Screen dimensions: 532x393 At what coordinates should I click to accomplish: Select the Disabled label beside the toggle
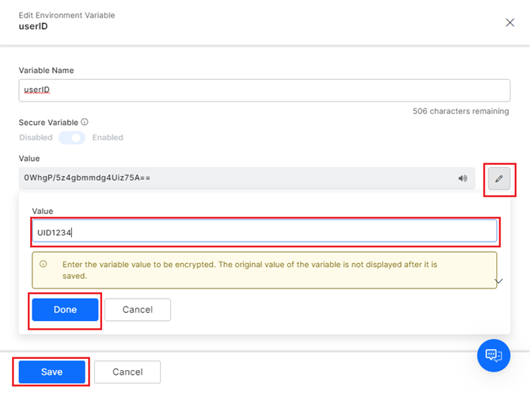(36, 138)
